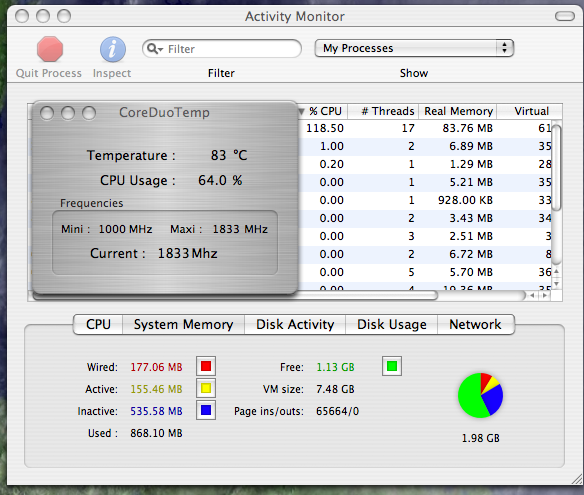Click the scroll down arrow in process list

(556, 283)
